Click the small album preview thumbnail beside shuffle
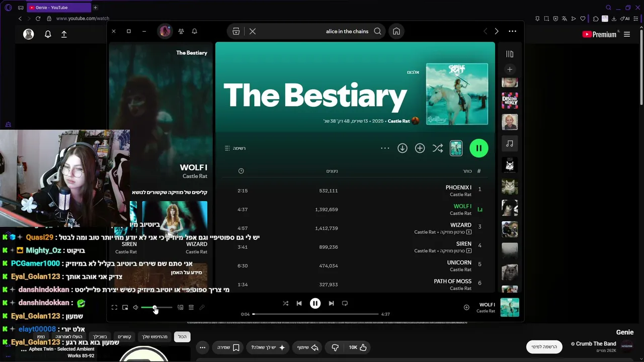644x362 pixels. coord(456,148)
